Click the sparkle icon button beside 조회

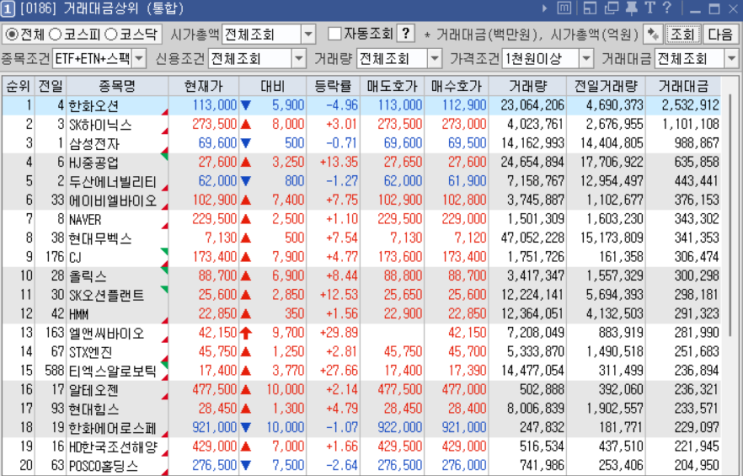pos(653,34)
